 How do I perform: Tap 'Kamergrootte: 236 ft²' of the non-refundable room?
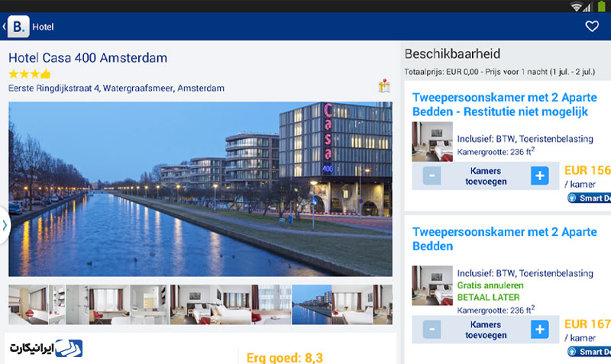[496, 151]
